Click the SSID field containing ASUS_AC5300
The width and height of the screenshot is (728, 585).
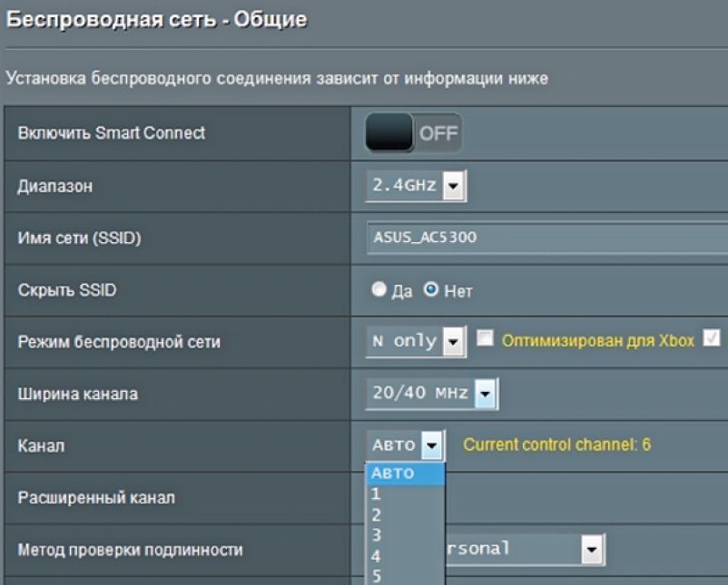545,238
